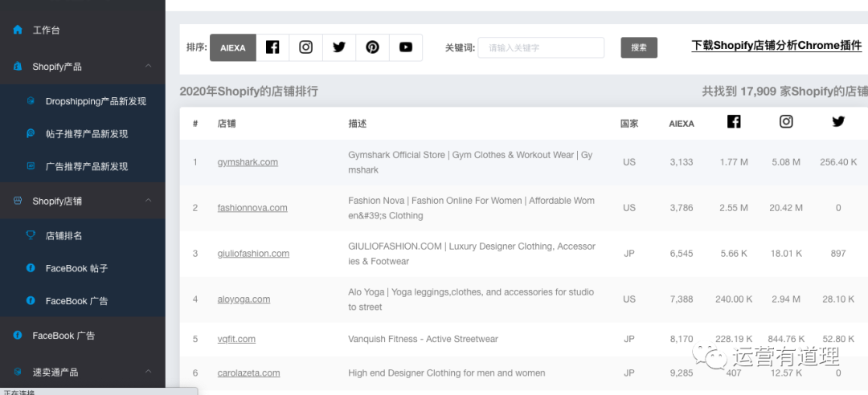
Task: Focus the 关键词 keyword input field
Action: click(541, 47)
